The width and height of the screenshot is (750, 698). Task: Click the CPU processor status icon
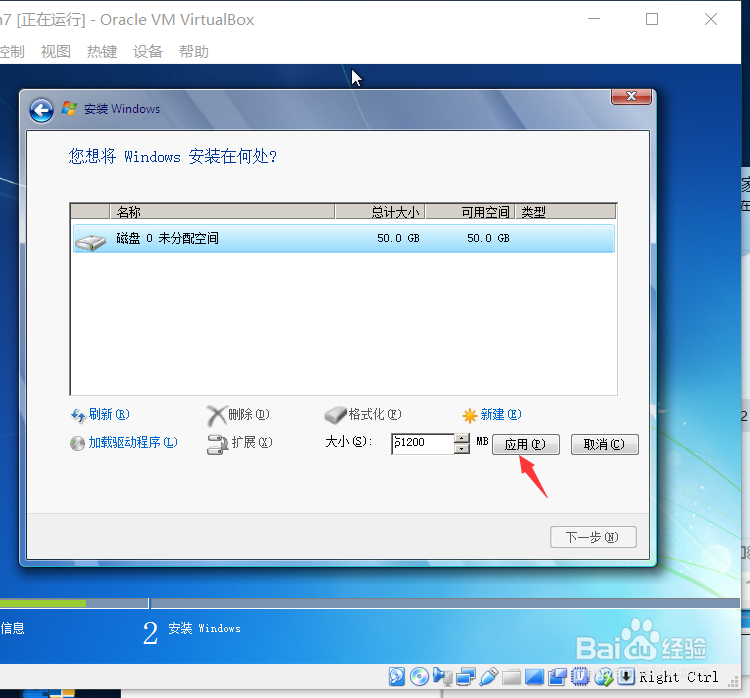580,676
